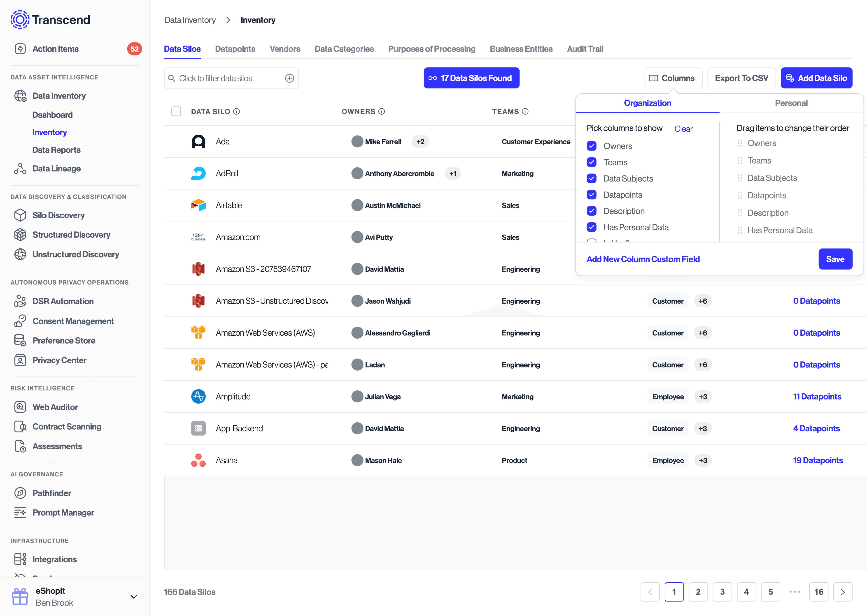Click the Web Auditor icon
Image resolution: width=867 pixels, height=616 pixels.
tap(20, 407)
